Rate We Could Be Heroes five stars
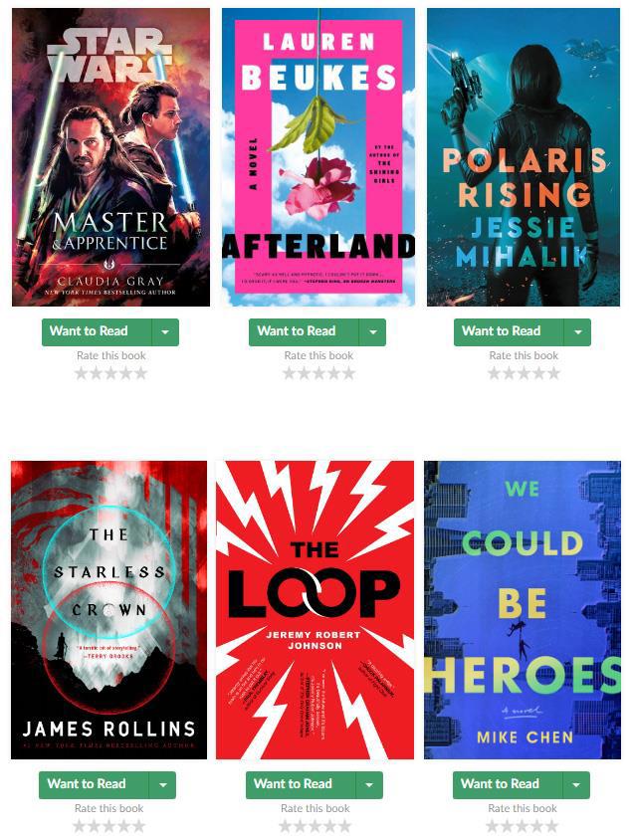This screenshot has width=633, height=840. point(551,826)
